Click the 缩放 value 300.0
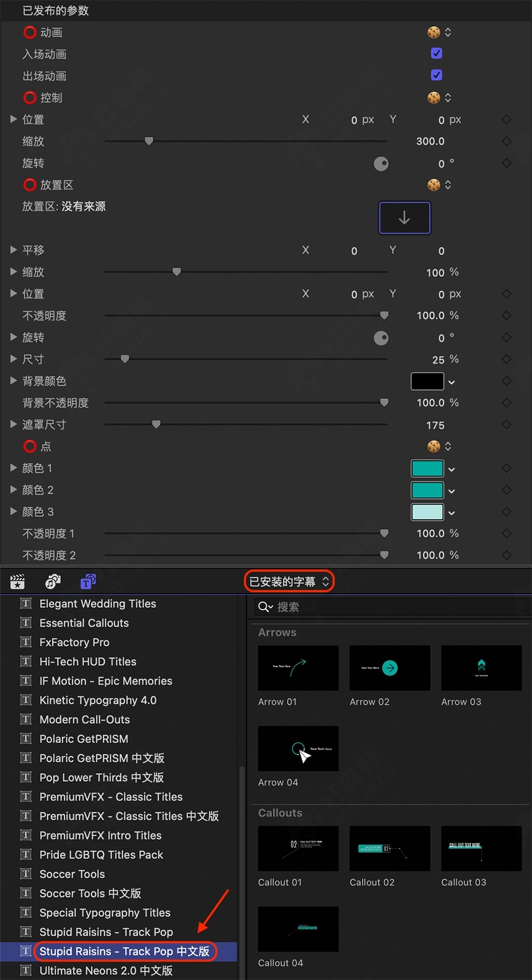 tap(430, 141)
